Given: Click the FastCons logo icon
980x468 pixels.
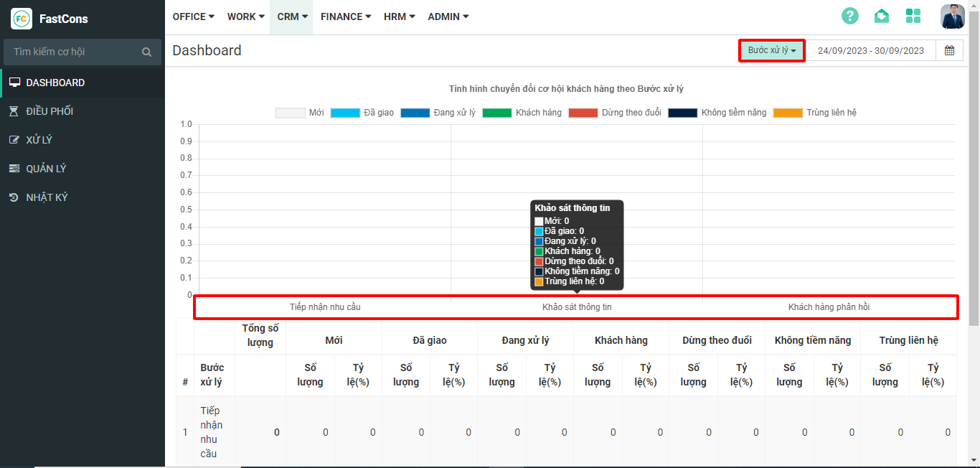Looking at the screenshot, I should point(22,19).
